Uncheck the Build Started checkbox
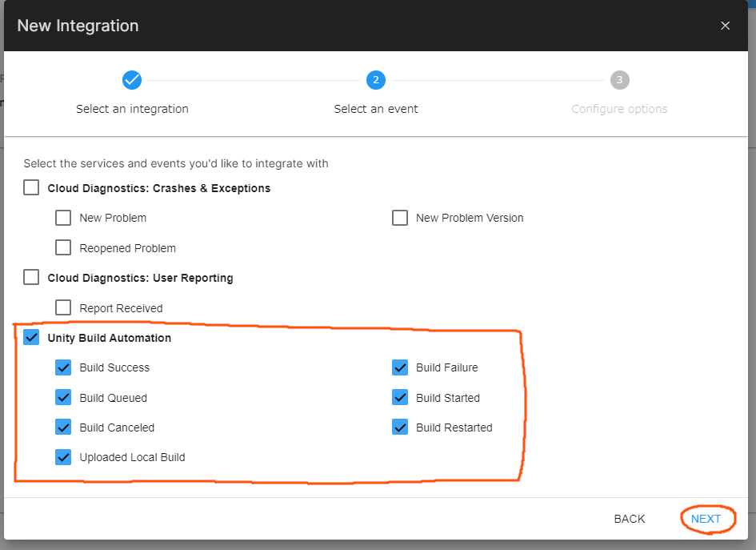756x550 pixels. click(400, 397)
